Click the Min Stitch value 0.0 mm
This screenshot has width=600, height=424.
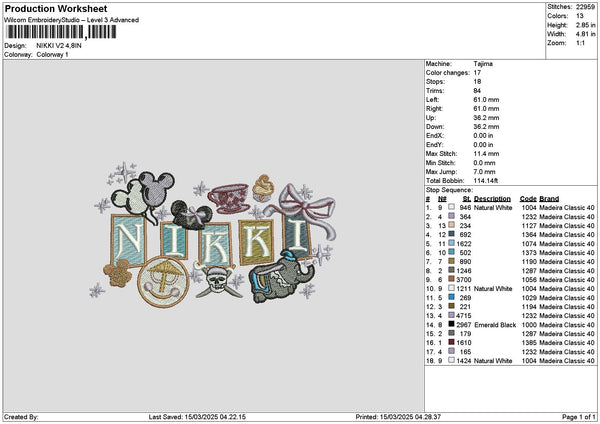pyautogui.click(x=484, y=163)
